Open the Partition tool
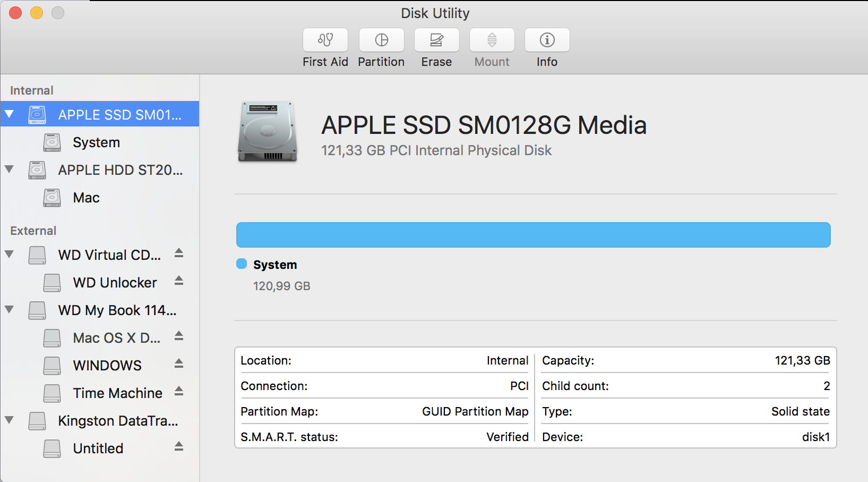Viewport: 868px width, 482px height. [381, 47]
